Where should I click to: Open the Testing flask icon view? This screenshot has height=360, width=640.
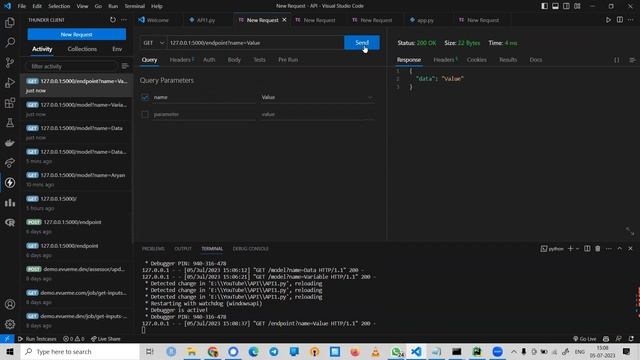[x=10, y=122]
